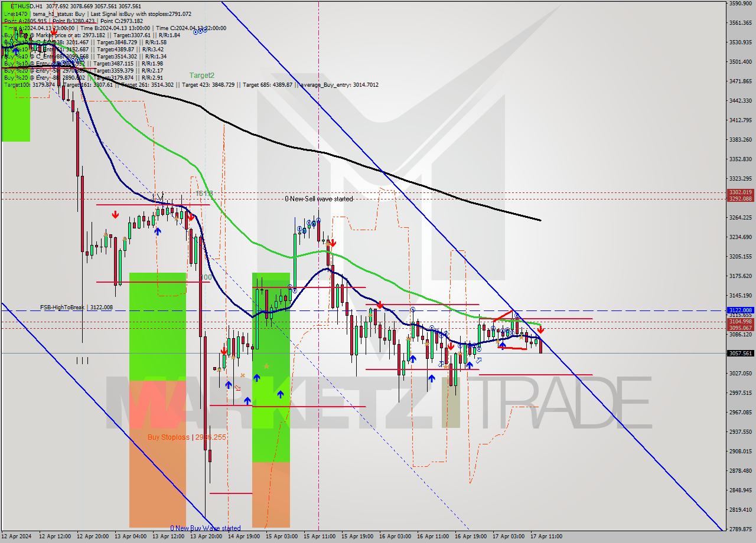Click the ETHUSD,H1 symbol title
This screenshot has height=543, width=756.
tap(26, 6)
